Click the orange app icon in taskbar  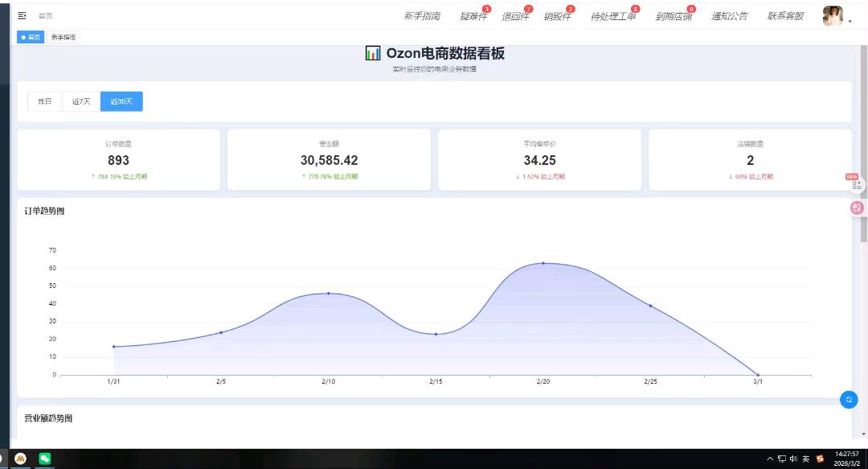[x=21, y=459]
